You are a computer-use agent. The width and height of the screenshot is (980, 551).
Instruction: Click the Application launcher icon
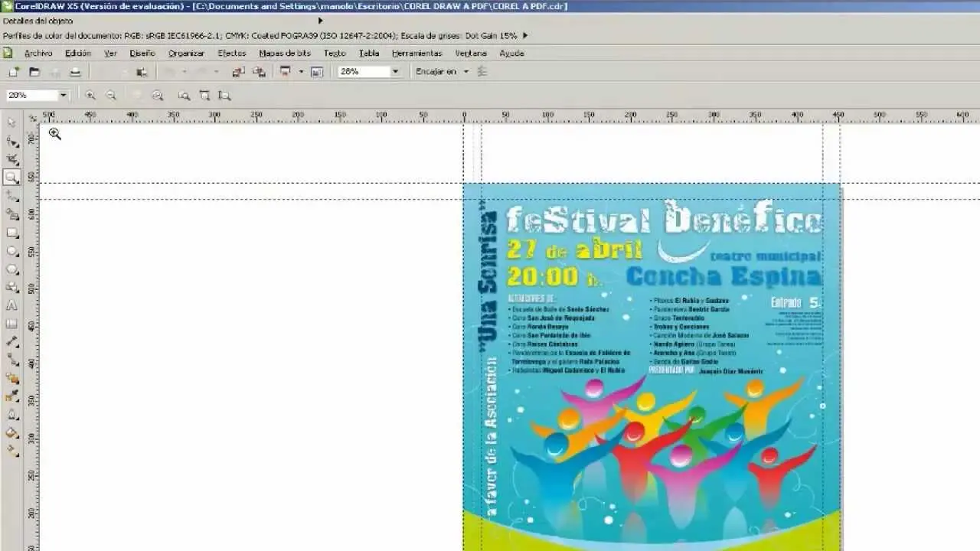coord(286,72)
